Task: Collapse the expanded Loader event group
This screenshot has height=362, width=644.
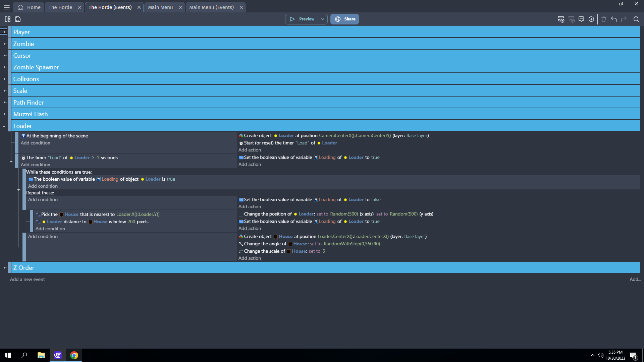Action: tap(4, 126)
